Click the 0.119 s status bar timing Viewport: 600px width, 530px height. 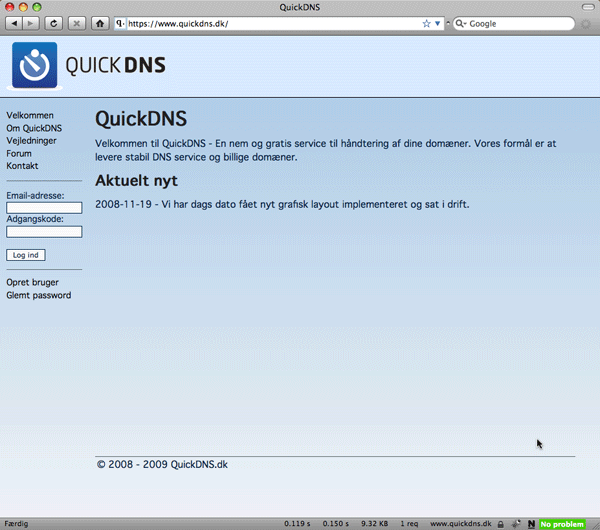click(297, 523)
